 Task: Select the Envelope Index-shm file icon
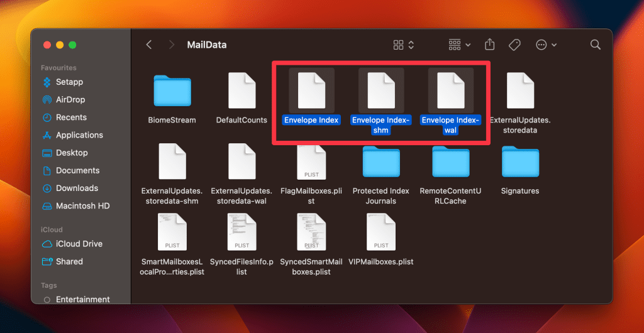pyautogui.click(x=381, y=90)
